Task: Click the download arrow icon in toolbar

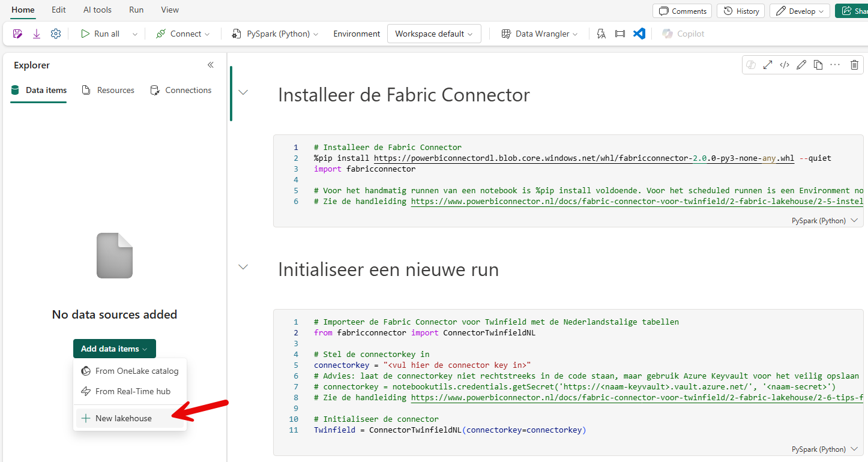Action: click(37, 34)
